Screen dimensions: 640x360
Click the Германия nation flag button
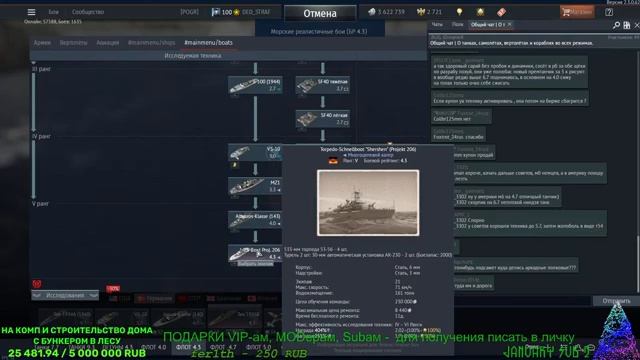[155, 299]
